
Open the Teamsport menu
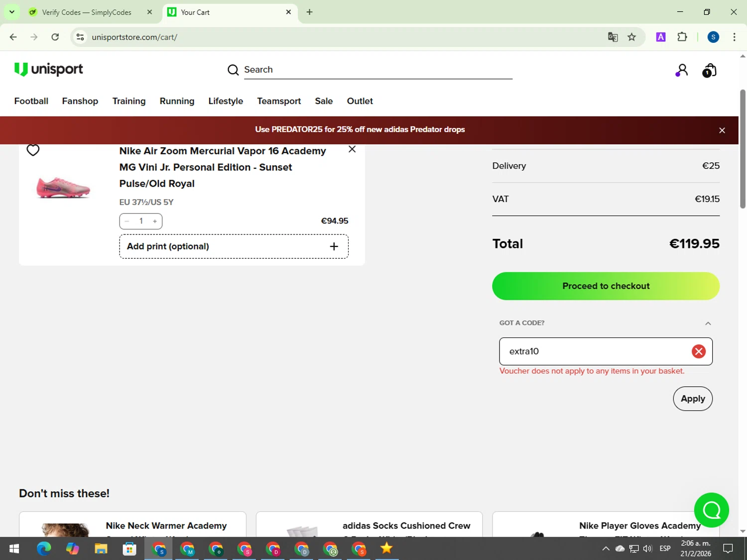coord(279,101)
